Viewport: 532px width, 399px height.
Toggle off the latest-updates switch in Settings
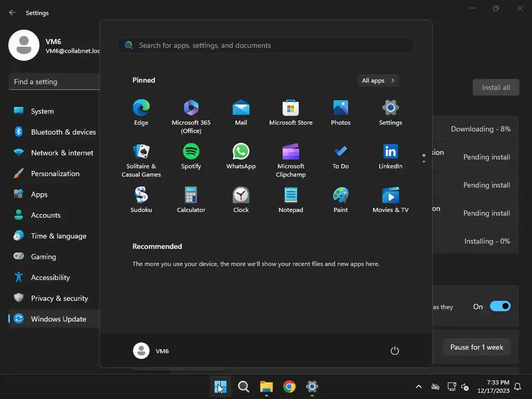500,307
